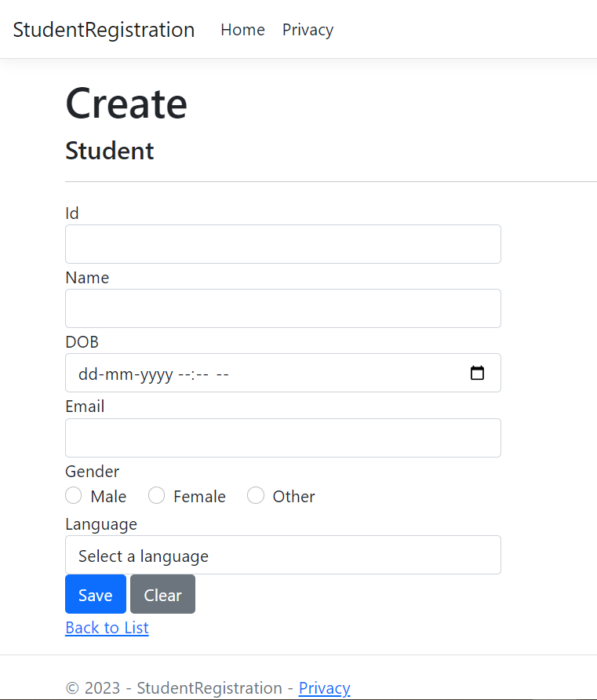Click the Gender field label
Screen dimensions: 597x700
pos(92,472)
